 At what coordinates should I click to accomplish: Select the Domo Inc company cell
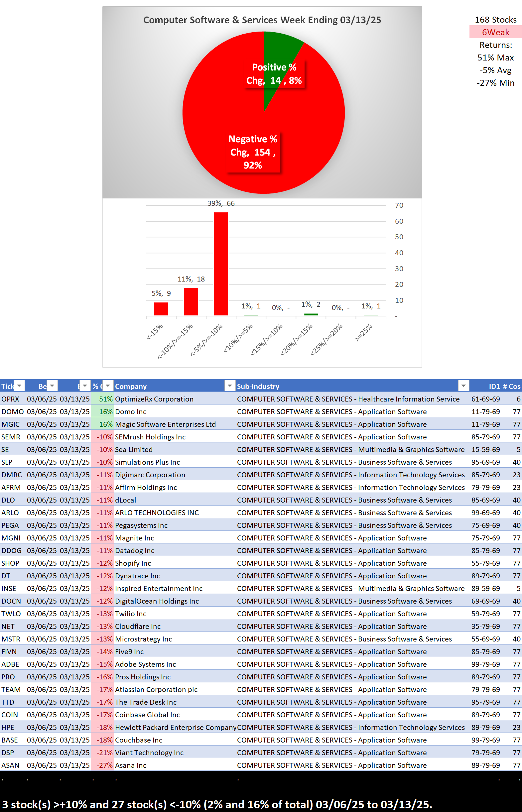(x=175, y=411)
